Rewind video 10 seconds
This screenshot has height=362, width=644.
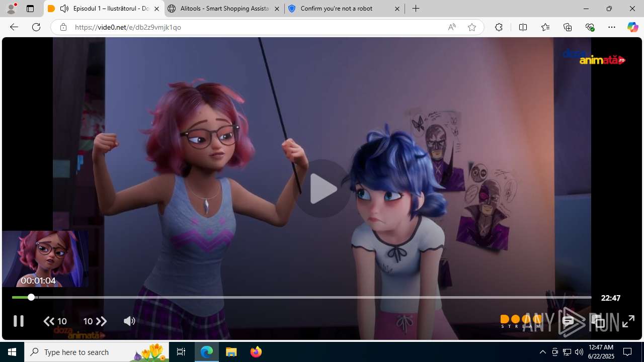pos(55,321)
